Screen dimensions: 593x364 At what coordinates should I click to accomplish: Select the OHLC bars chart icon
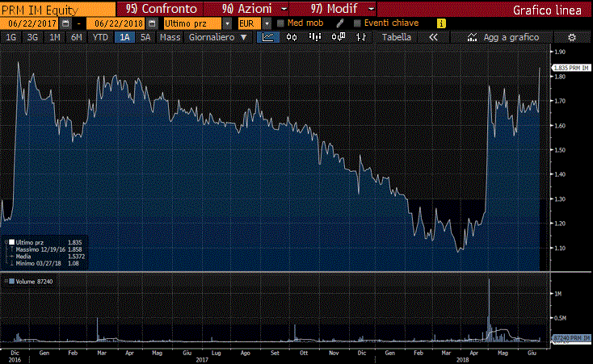(x=361, y=37)
